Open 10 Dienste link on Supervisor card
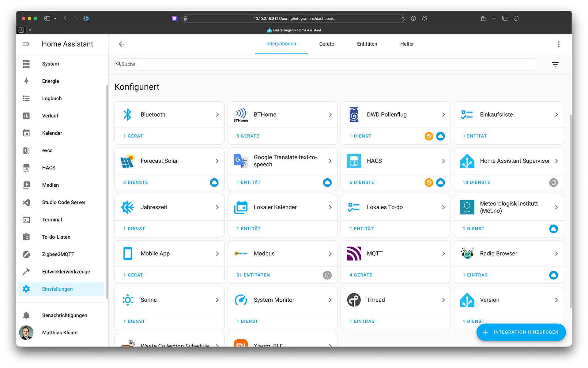 click(476, 183)
